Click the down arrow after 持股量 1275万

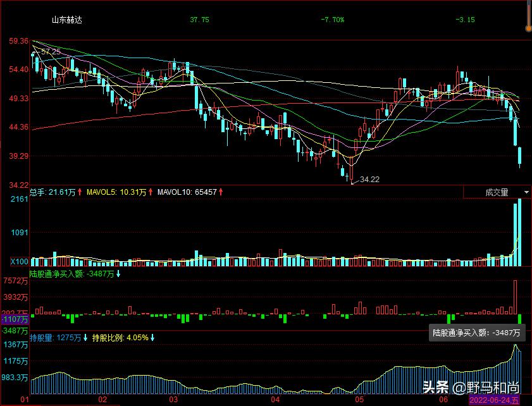[86, 337]
